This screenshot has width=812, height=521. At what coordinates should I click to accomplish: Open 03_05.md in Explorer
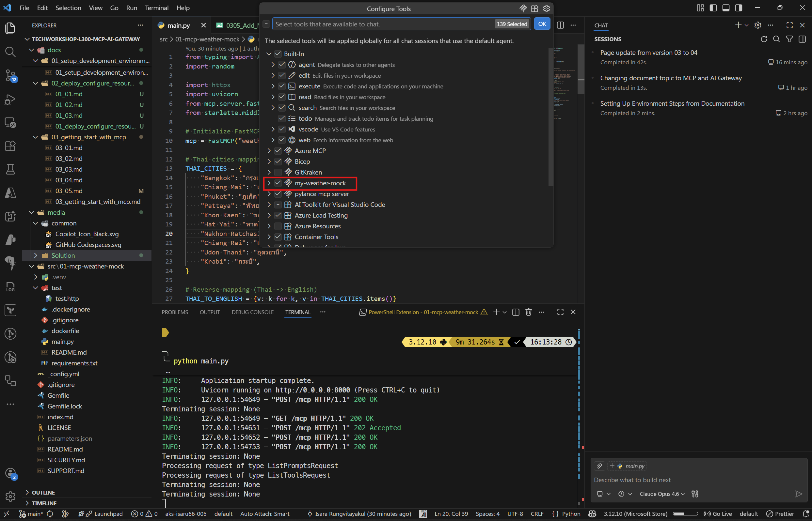coord(69,191)
